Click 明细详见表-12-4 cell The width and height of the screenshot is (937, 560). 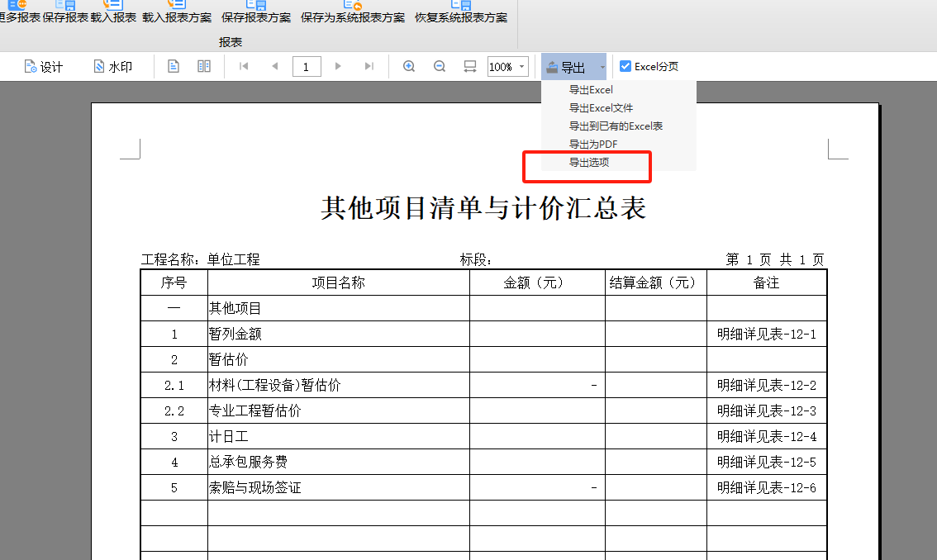(767, 437)
